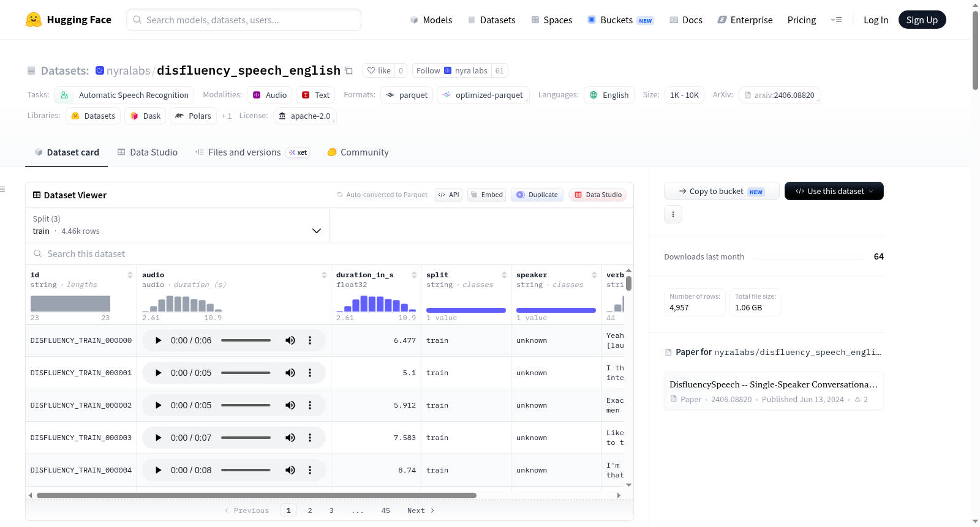
Task: Click the Hugging Face logo icon
Action: tap(34, 20)
